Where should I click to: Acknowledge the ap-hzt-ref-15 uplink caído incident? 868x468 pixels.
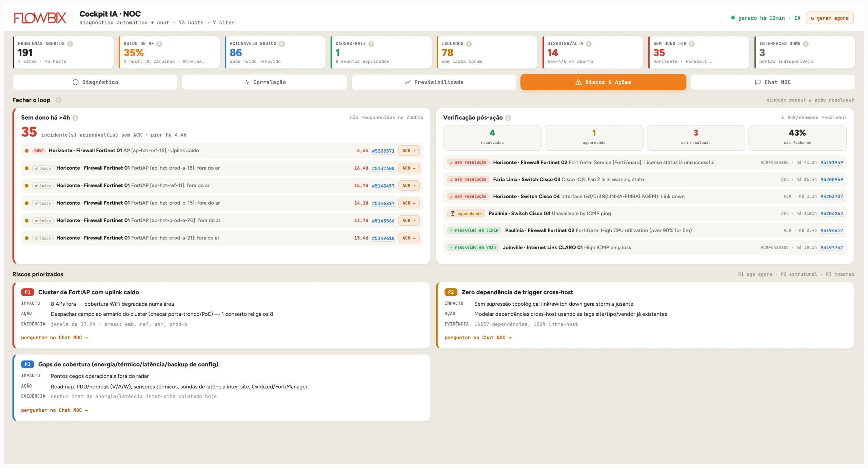[409, 151]
